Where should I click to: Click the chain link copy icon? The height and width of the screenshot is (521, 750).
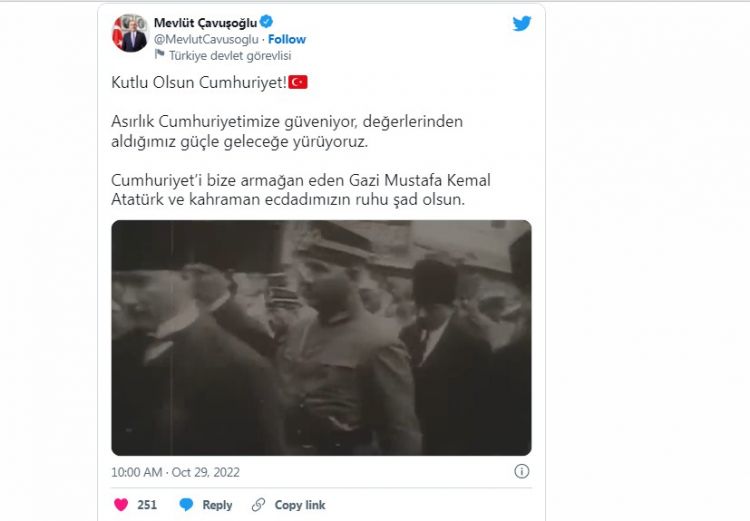coord(258,505)
